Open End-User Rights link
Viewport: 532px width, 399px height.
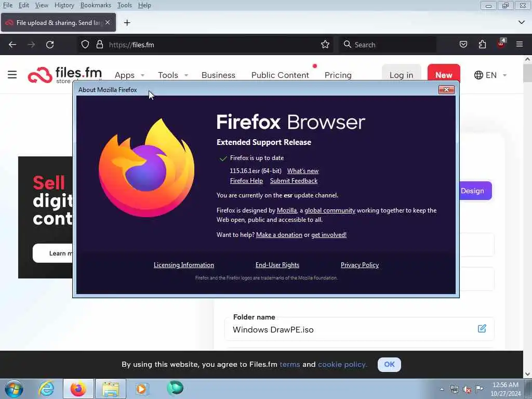(277, 265)
